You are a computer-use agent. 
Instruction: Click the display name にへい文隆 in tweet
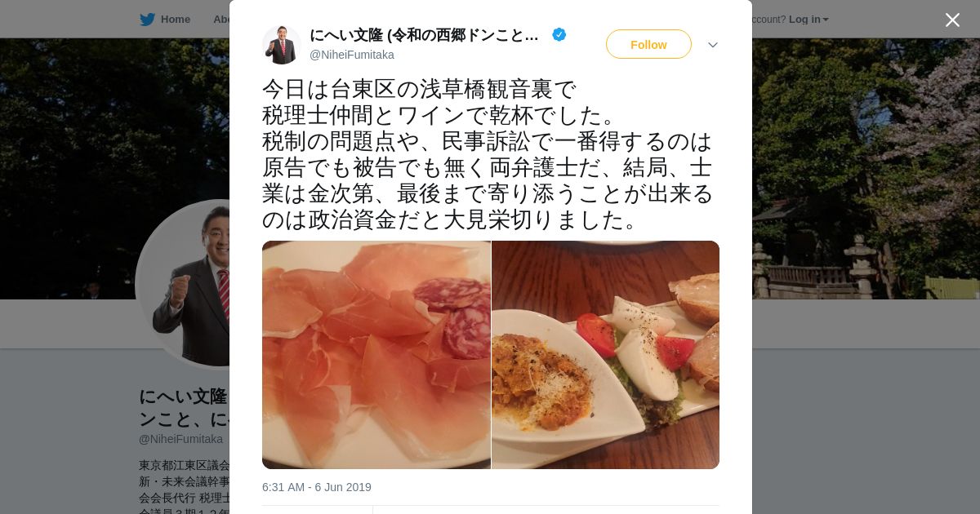[x=424, y=35]
